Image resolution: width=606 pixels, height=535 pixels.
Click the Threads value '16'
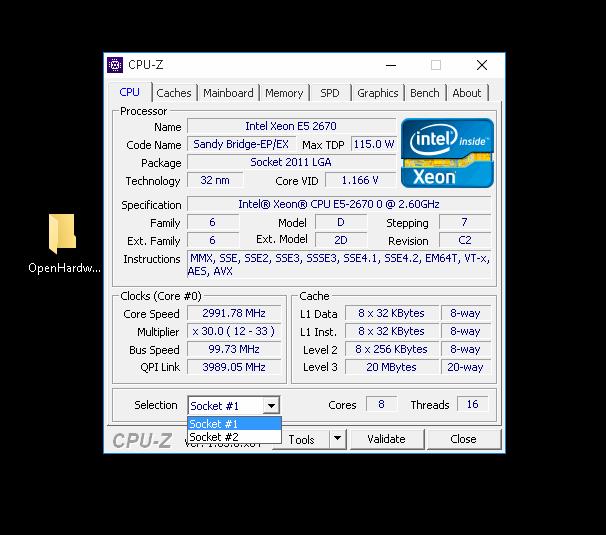pos(472,404)
